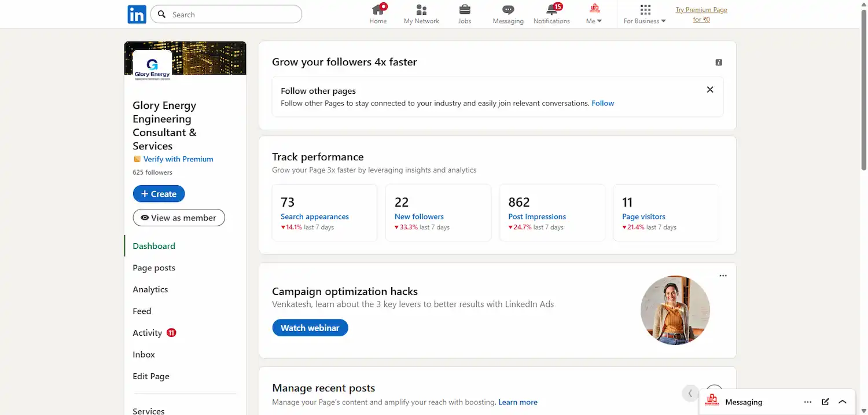
Task: Open Feed in sidebar
Action: pyautogui.click(x=142, y=311)
